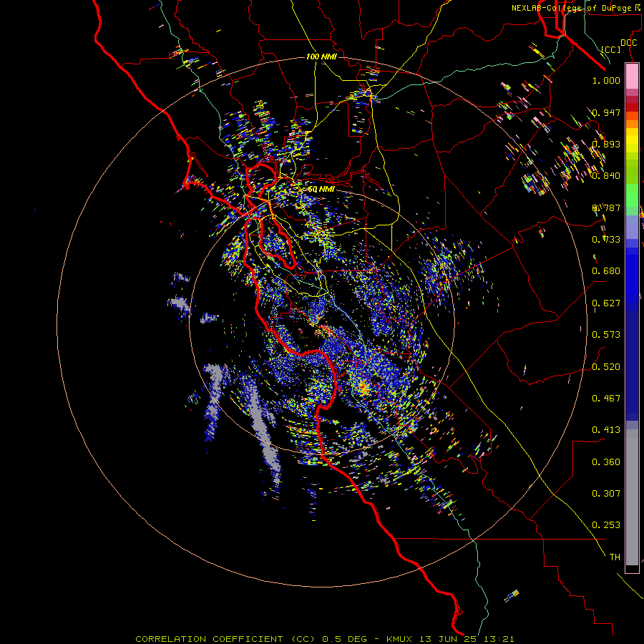Select the 0.893 scale value

tap(606, 144)
